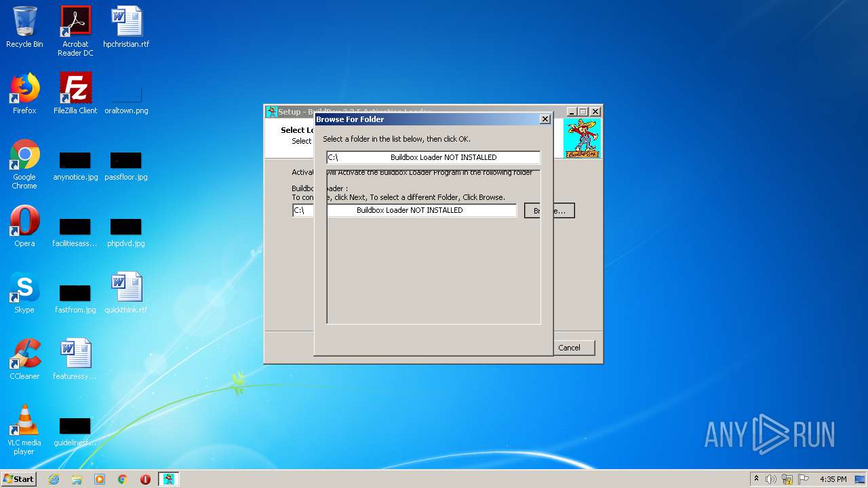Select quickthink.rtf desktop file
The width and height of the screenshot is (868, 488).
click(x=126, y=293)
